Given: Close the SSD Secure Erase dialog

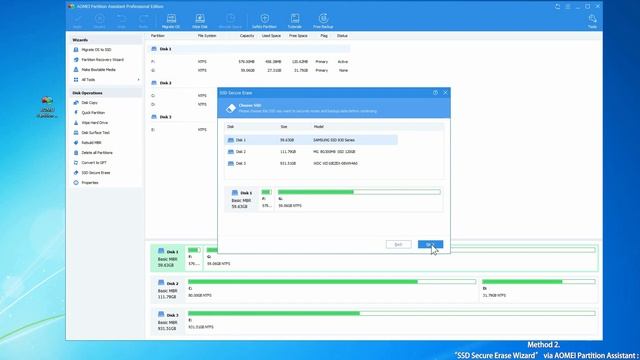Looking at the screenshot, I should pos(445,93).
